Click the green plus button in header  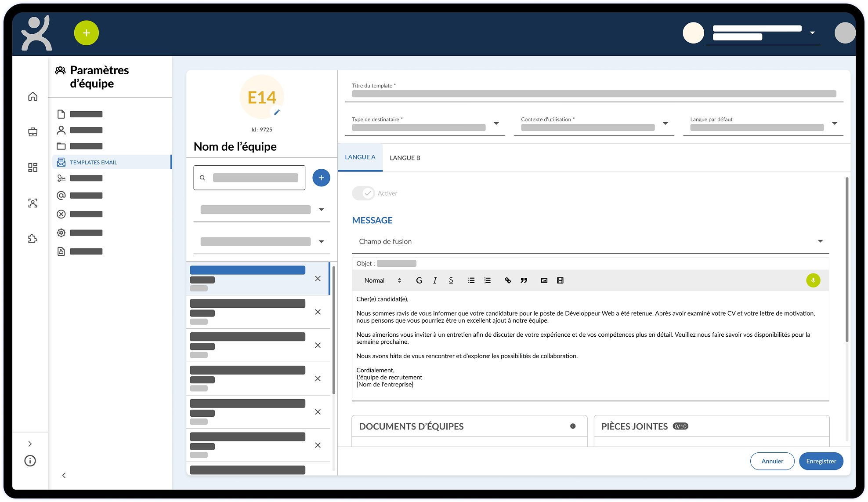(x=87, y=33)
